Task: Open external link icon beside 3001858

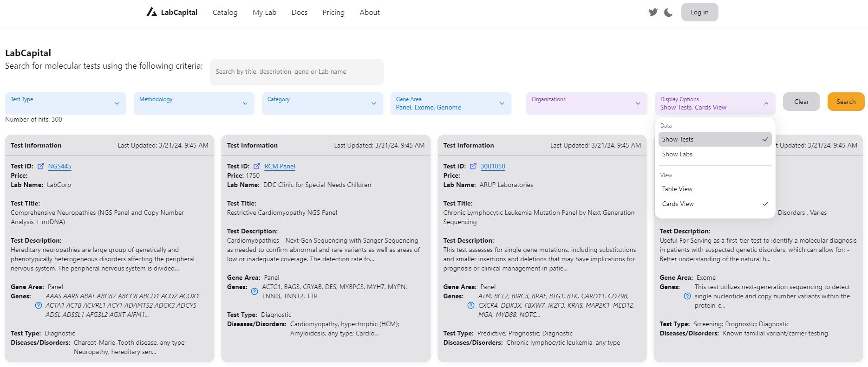Action: click(x=473, y=166)
